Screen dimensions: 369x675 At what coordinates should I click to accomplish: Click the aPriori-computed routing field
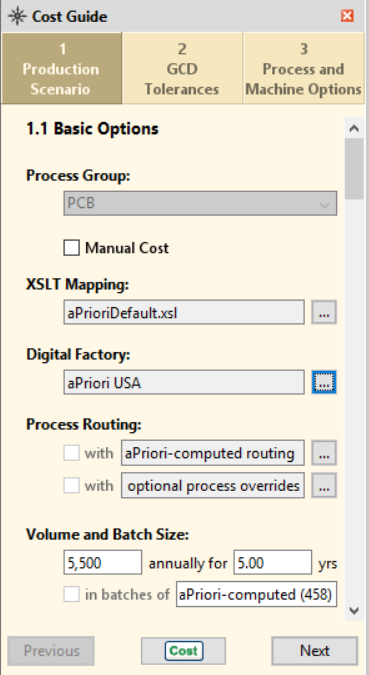click(x=213, y=453)
